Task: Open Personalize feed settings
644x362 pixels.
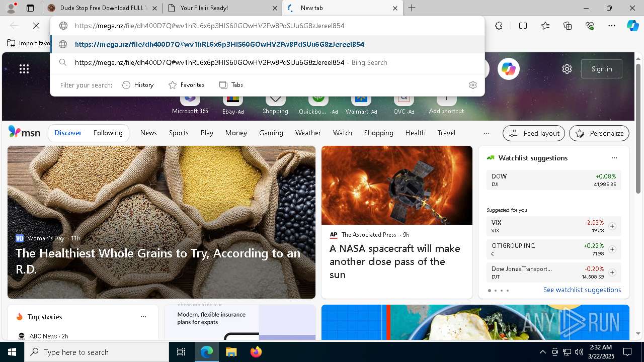Action: [x=599, y=133]
